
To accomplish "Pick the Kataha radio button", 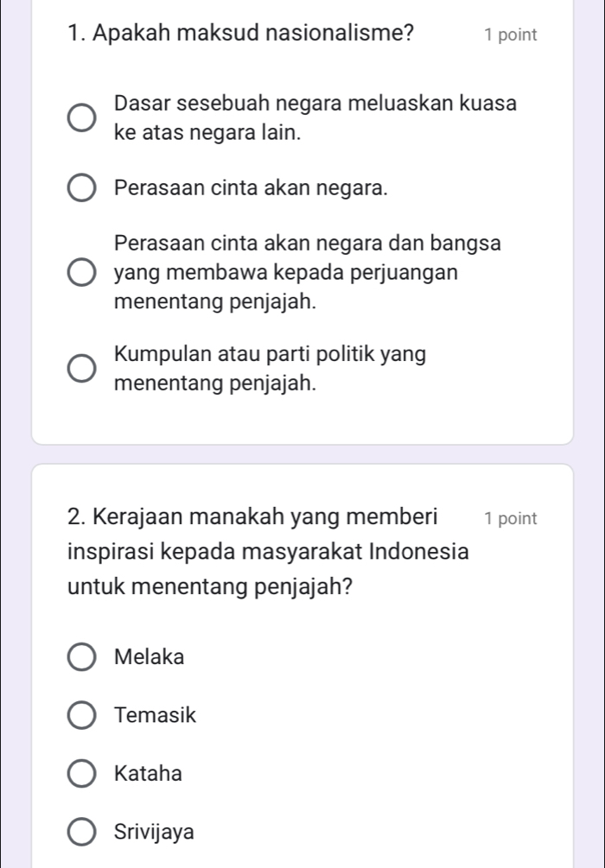I will 83,775.
